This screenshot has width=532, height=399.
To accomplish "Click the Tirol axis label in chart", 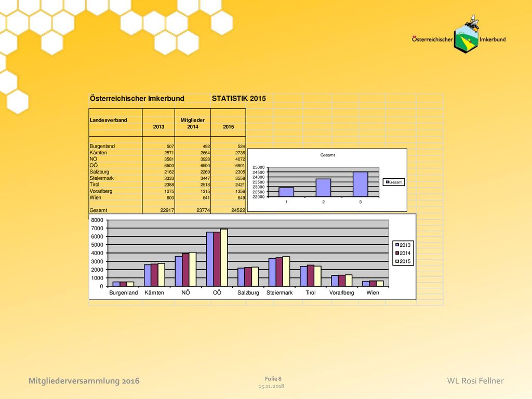I will coord(311,293).
